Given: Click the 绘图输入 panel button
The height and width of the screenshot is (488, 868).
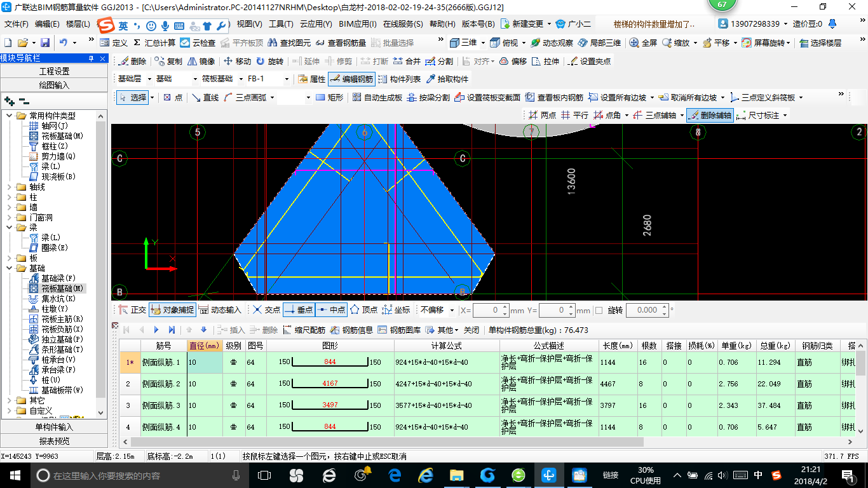Looking at the screenshot, I should point(55,85).
